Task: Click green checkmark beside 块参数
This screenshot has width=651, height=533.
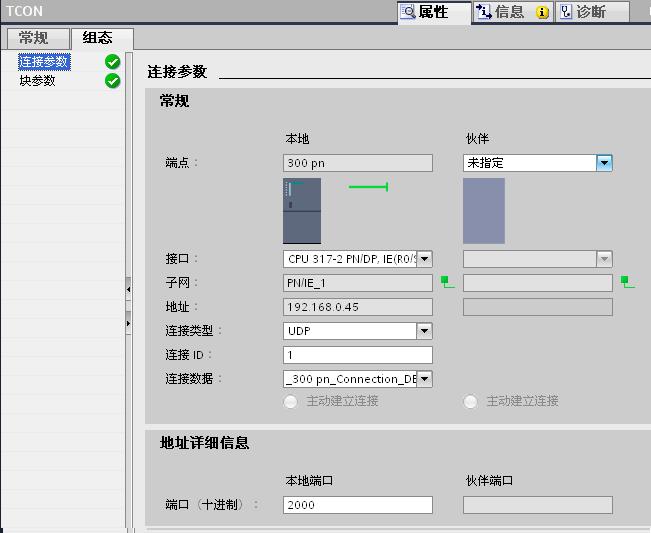Action: pyautogui.click(x=113, y=81)
